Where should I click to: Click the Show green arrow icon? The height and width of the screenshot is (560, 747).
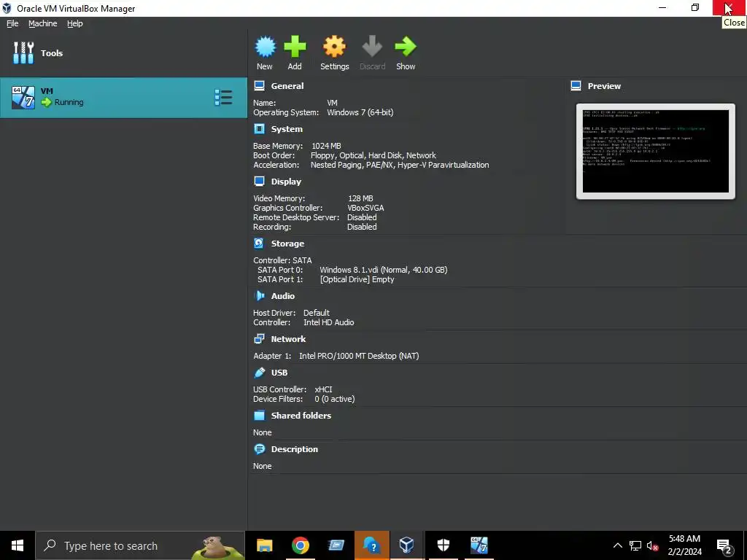[x=406, y=47]
